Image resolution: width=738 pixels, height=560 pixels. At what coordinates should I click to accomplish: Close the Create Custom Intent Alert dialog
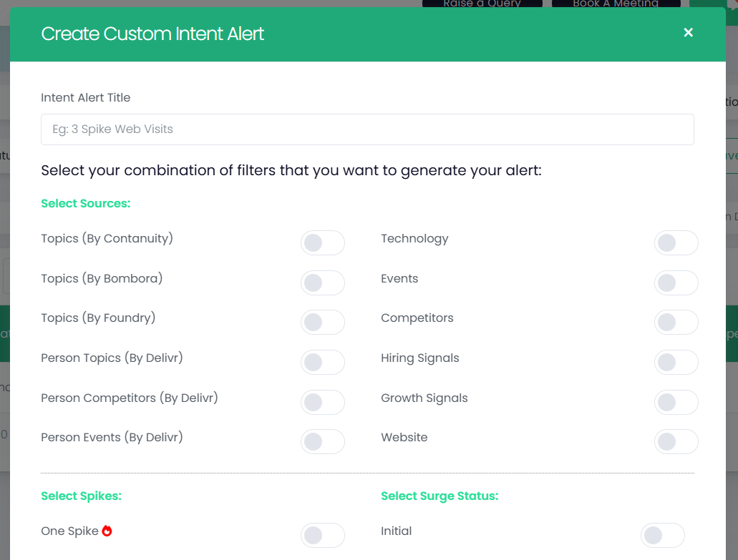(688, 33)
